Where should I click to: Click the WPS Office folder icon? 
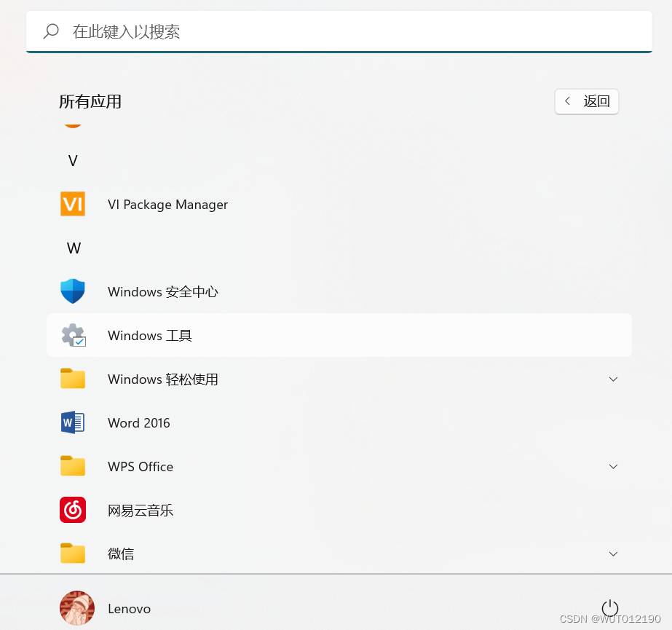(x=73, y=465)
